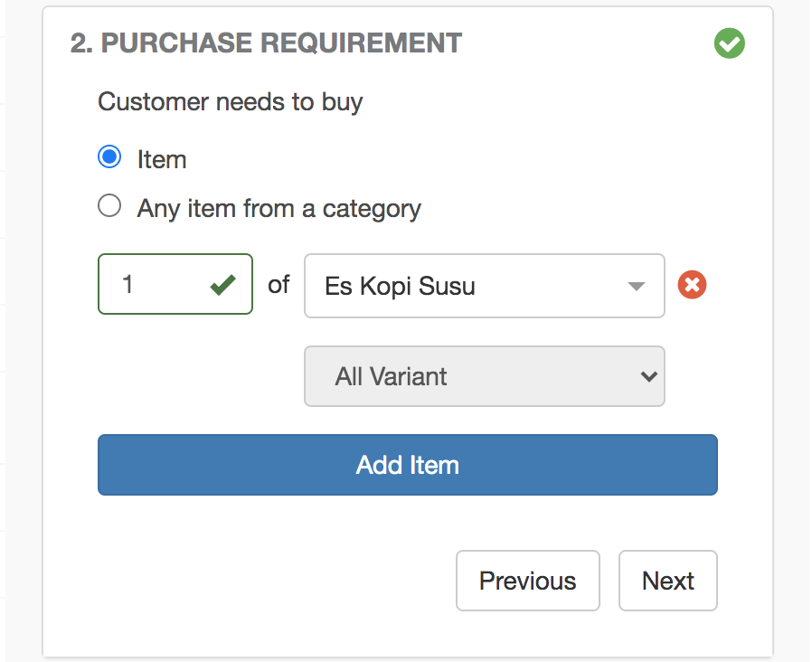Image resolution: width=812 pixels, height=662 pixels.
Task: Click the chevron arrow on All Variant select
Action: pos(647,376)
